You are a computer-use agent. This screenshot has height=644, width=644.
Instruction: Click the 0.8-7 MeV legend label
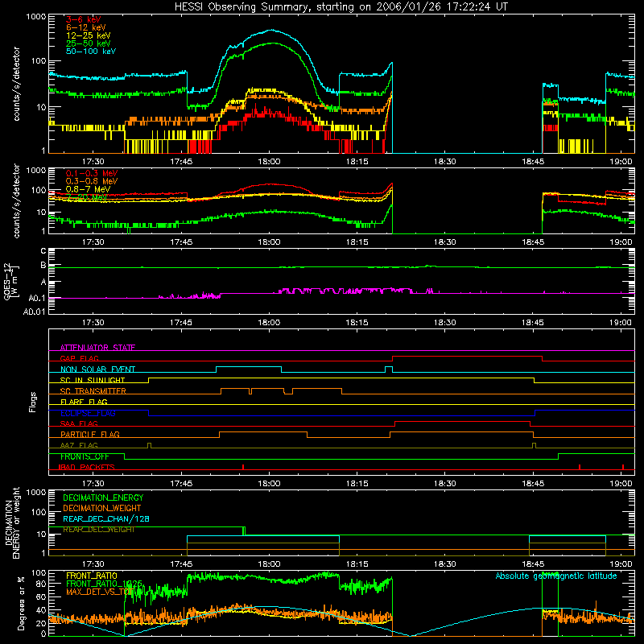[88, 189]
